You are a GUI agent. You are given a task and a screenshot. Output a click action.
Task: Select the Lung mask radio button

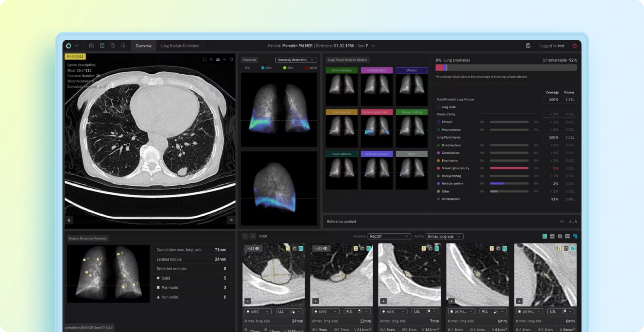tap(439, 107)
